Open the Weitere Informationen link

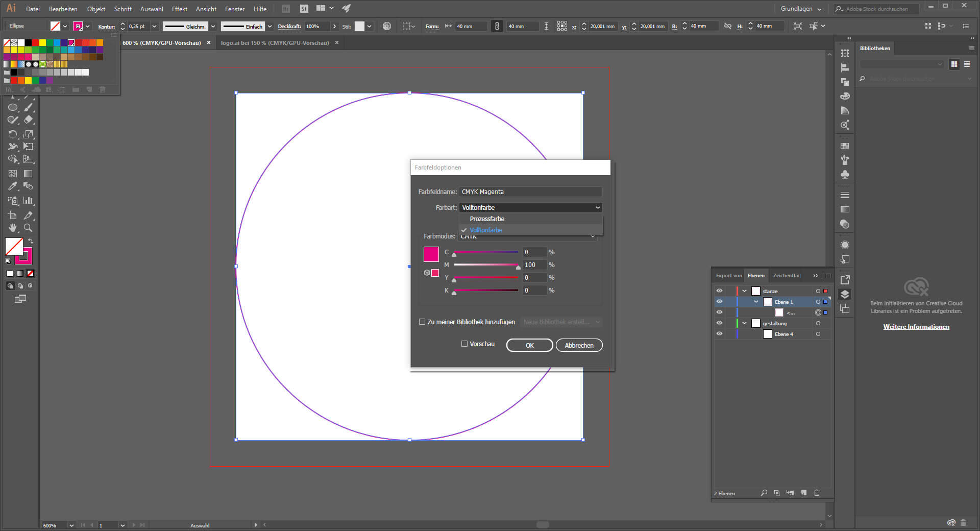[x=916, y=327]
